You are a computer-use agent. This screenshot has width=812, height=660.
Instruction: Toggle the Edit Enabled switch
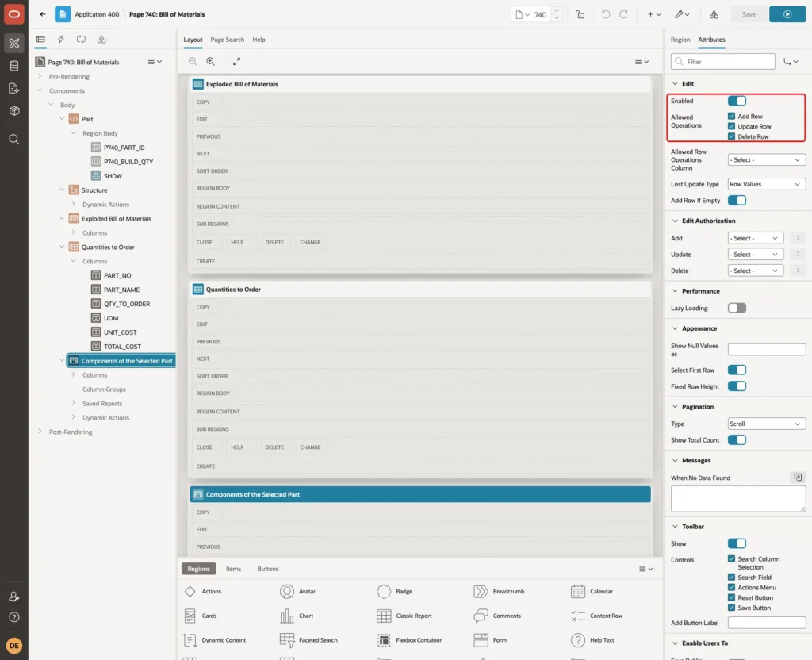[737, 101]
